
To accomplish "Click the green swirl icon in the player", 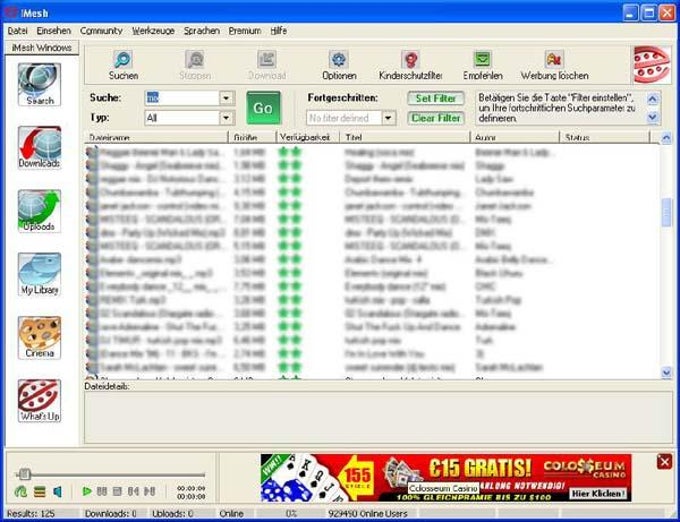I will pyautogui.click(x=21, y=492).
